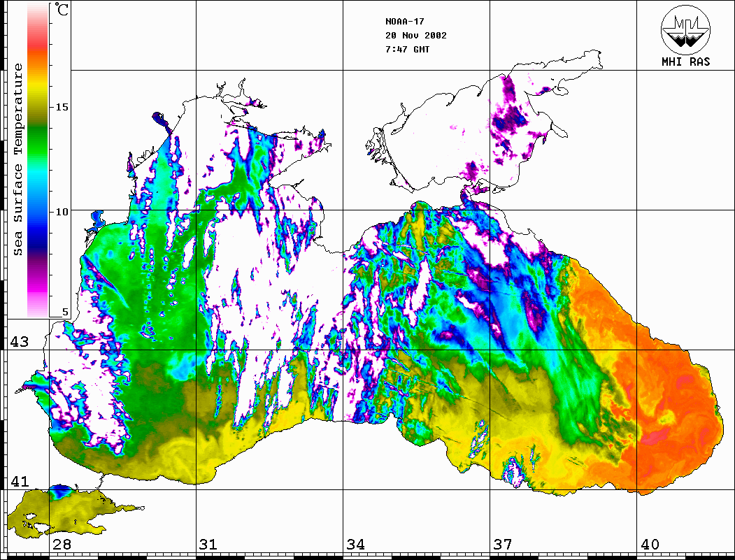Click the longitude label 34

tap(355, 544)
